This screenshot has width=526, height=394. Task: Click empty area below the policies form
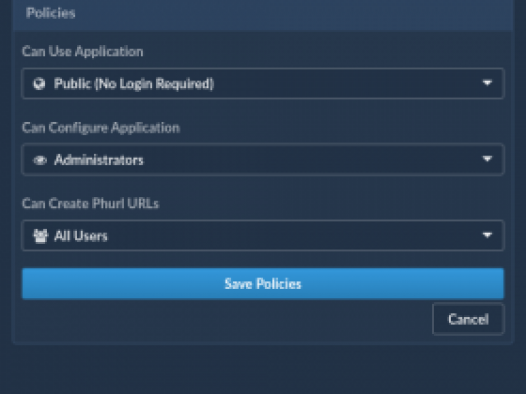pos(263,371)
